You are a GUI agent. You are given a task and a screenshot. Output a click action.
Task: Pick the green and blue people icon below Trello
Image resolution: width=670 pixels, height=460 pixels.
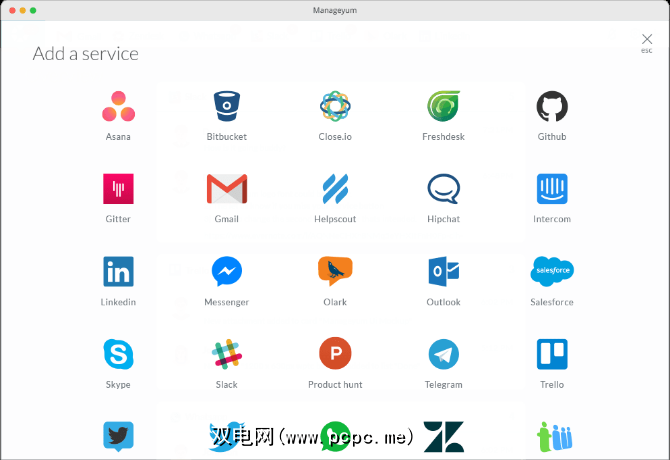[x=554, y=437]
